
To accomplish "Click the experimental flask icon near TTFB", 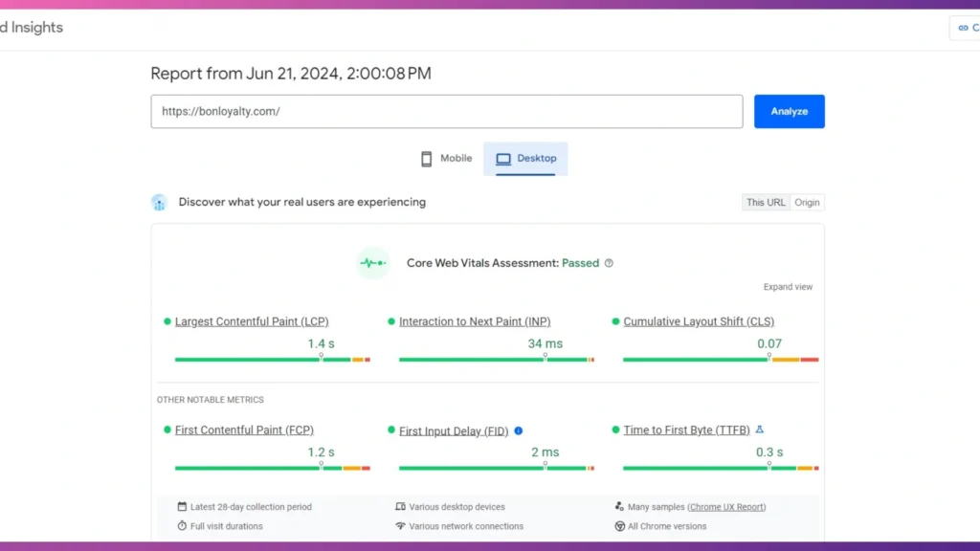I will (x=759, y=430).
